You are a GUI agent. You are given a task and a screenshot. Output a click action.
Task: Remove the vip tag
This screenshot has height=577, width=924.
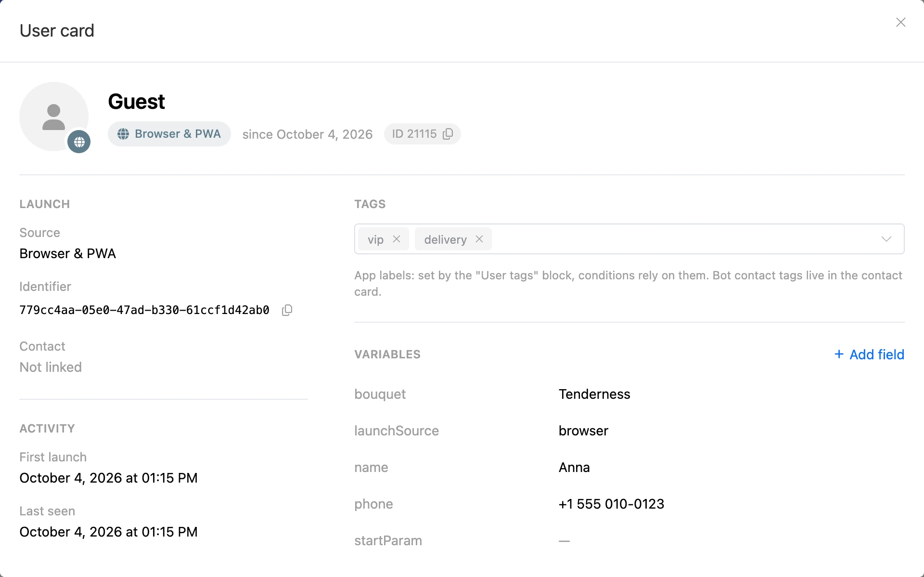pos(397,239)
